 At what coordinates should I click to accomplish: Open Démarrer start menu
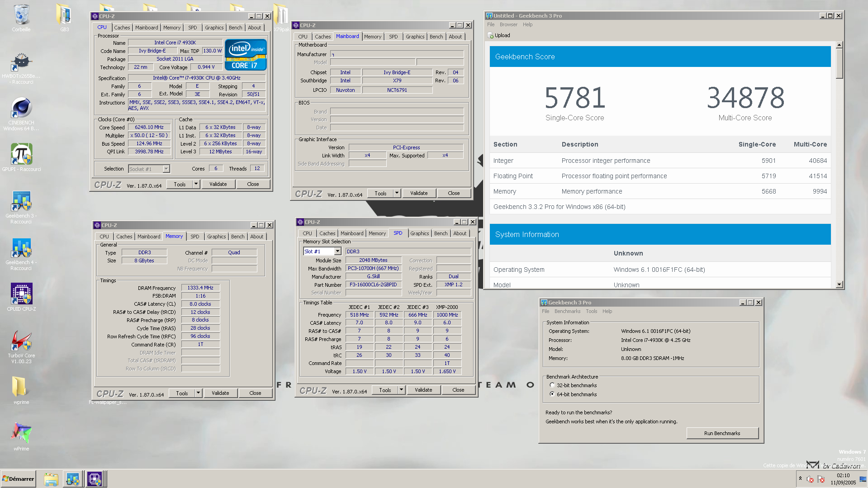click(x=18, y=479)
